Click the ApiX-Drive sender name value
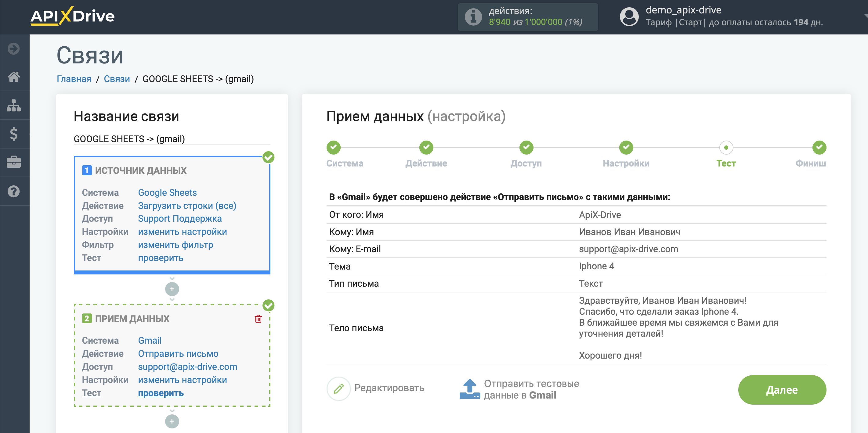 point(599,215)
